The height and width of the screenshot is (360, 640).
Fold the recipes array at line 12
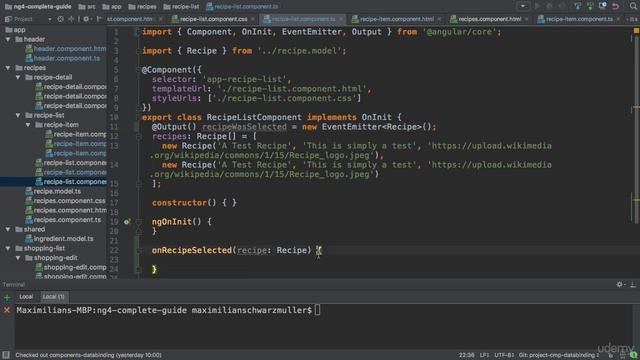[x=139, y=137]
